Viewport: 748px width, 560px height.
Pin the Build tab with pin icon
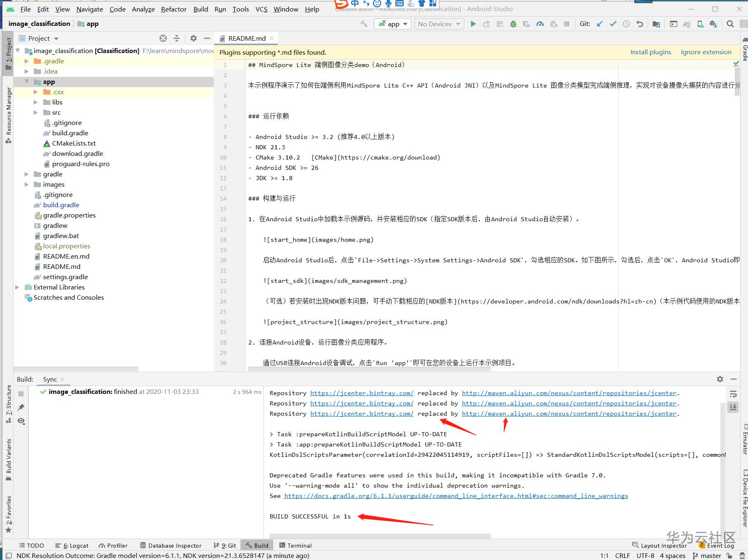(x=21, y=407)
